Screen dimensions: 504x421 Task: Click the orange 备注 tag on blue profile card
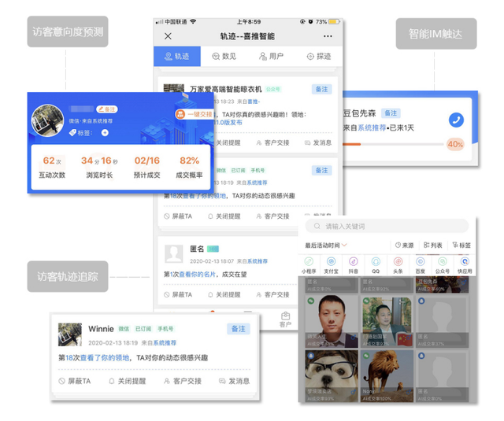pyautogui.click(x=107, y=109)
